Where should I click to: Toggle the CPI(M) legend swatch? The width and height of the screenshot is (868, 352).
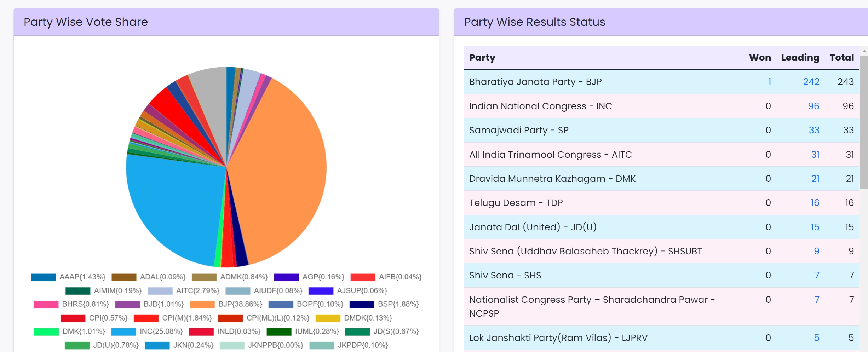coord(146,318)
